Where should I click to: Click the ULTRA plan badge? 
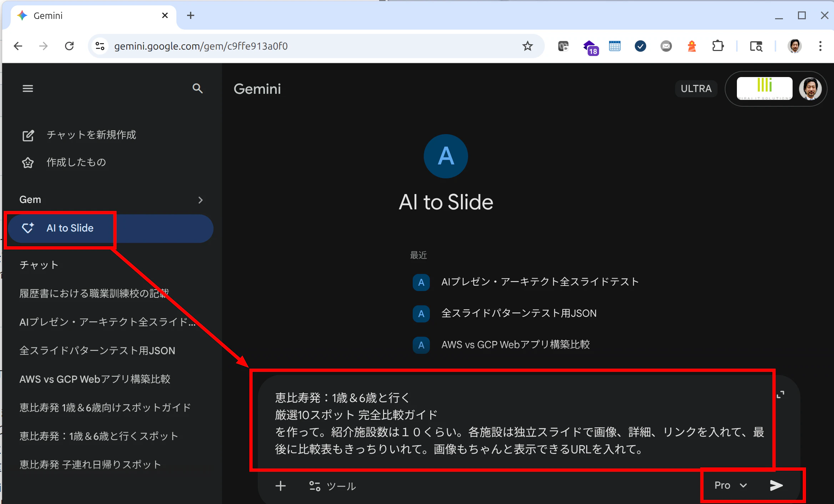tap(696, 88)
